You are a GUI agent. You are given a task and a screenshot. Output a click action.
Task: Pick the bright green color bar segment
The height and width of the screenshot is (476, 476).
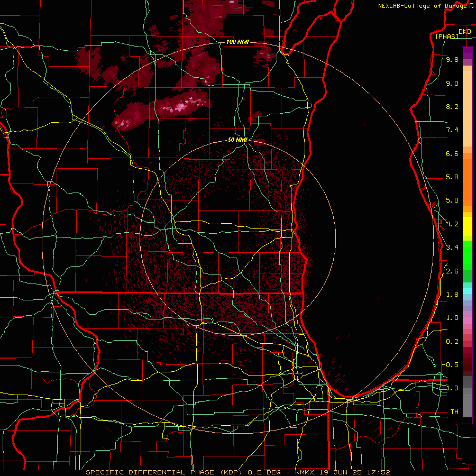467,255
